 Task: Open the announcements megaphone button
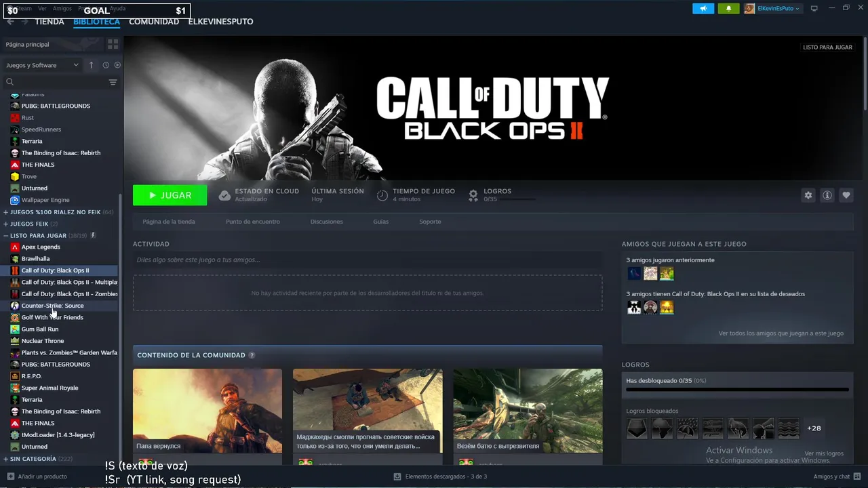click(x=703, y=9)
